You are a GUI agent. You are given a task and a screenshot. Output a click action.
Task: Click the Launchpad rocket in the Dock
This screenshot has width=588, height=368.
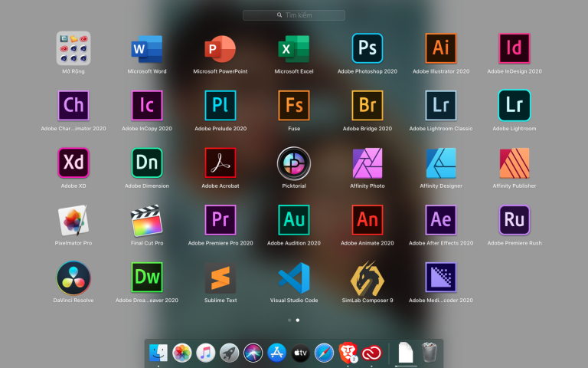[x=229, y=353]
